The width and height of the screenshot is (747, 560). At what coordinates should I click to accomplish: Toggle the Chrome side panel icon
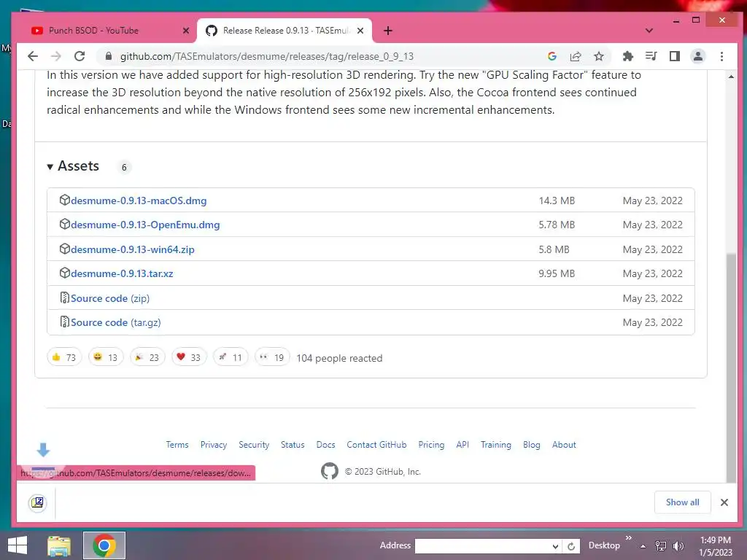pos(675,56)
